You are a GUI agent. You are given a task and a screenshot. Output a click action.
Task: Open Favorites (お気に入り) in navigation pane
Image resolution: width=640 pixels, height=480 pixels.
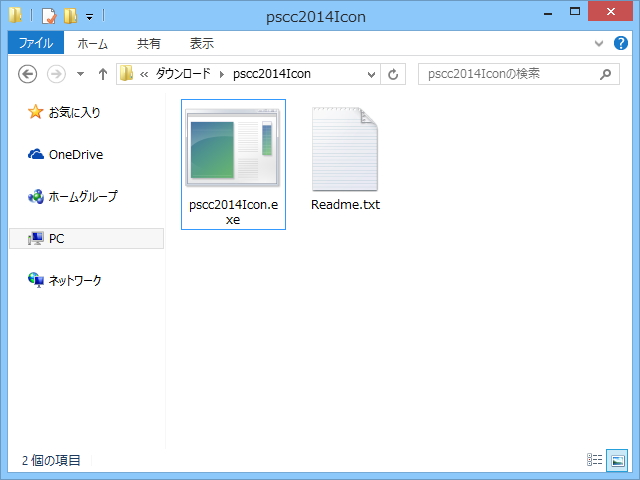[x=64, y=112]
